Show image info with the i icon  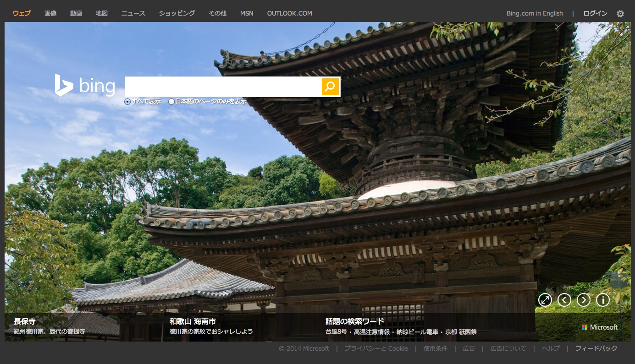(x=602, y=300)
